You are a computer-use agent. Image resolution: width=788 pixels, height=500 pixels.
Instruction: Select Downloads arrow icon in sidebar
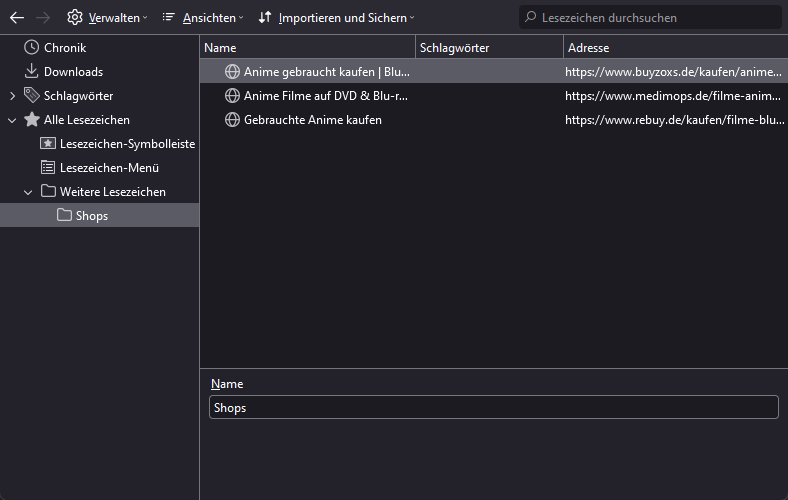pos(32,72)
